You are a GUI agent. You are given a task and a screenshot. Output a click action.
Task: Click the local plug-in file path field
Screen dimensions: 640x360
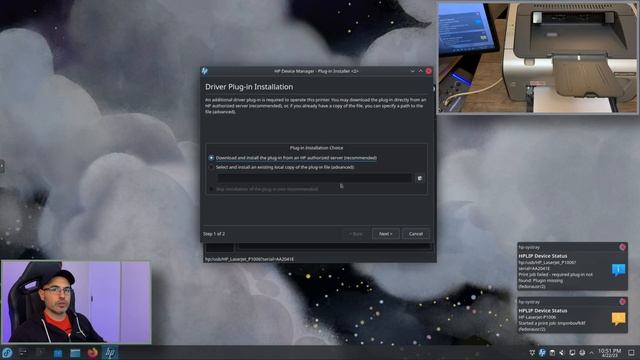pyautogui.click(x=314, y=178)
